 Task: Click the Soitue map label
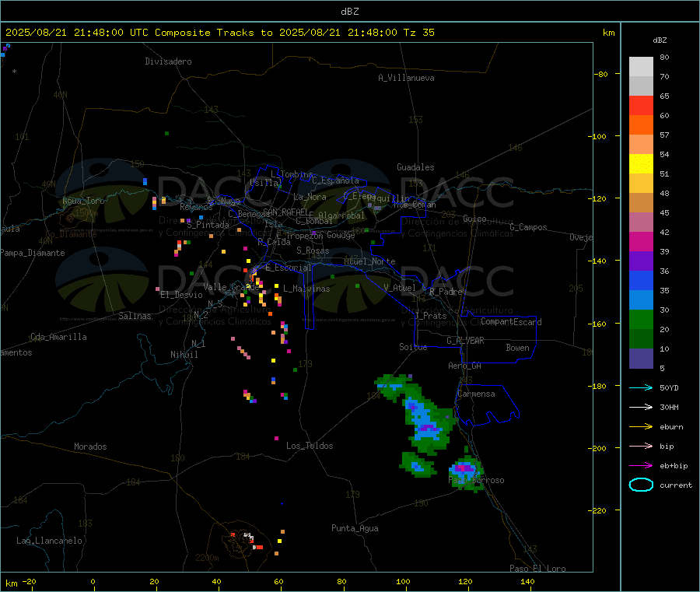[413, 347]
